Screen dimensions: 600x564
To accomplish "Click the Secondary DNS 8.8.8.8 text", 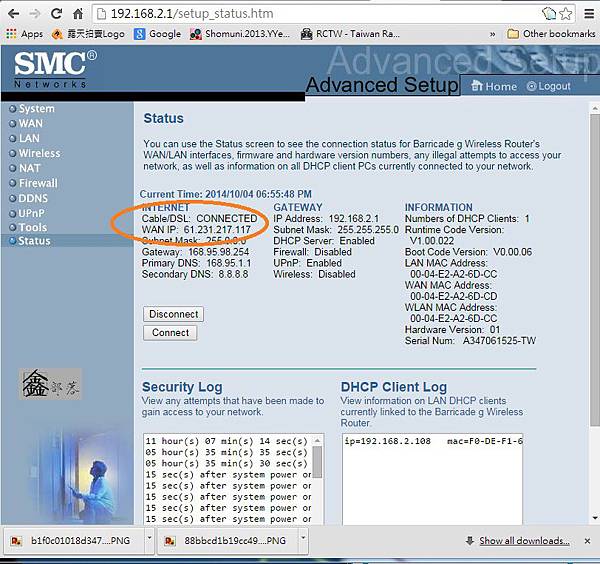I will tap(195, 274).
